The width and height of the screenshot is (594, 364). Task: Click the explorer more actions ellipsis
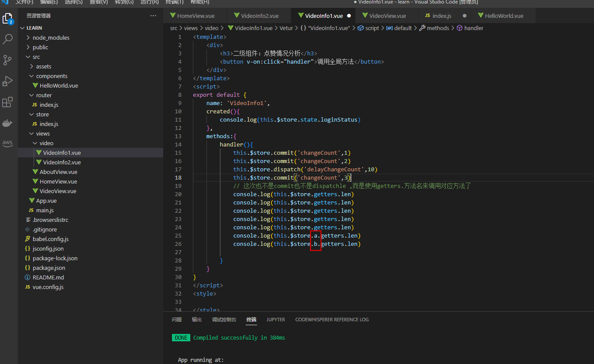click(153, 16)
